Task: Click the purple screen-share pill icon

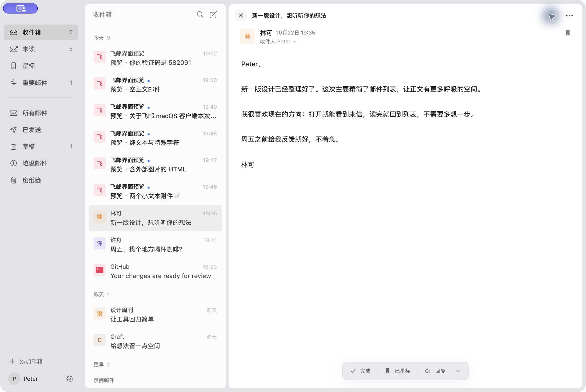Action: pyautogui.click(x=20, y=8)
